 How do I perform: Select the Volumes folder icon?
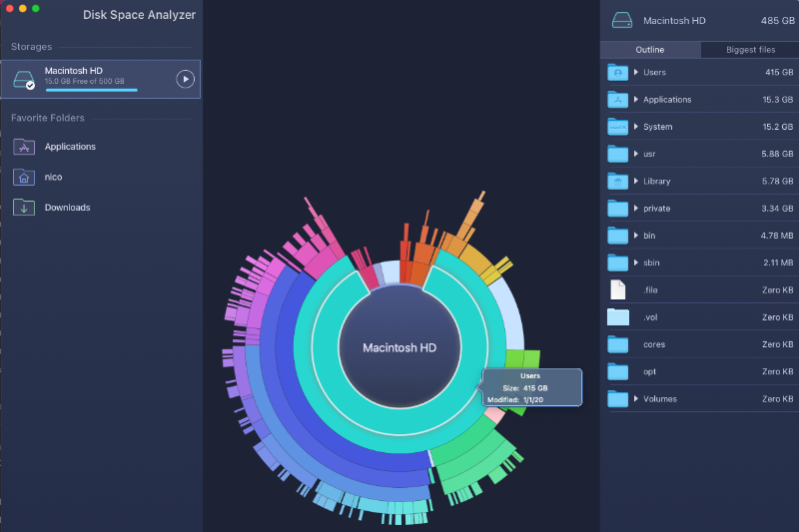tap(617, 399)
